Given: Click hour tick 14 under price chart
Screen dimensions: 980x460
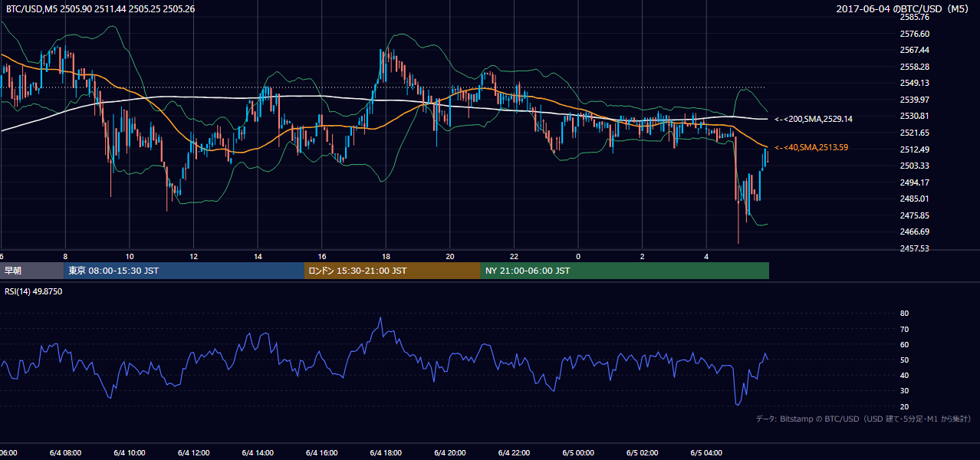Looking at the screenshot, I should point(258,256).
